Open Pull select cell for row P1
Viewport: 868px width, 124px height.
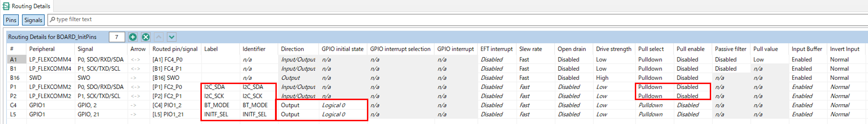click(654, 87)
